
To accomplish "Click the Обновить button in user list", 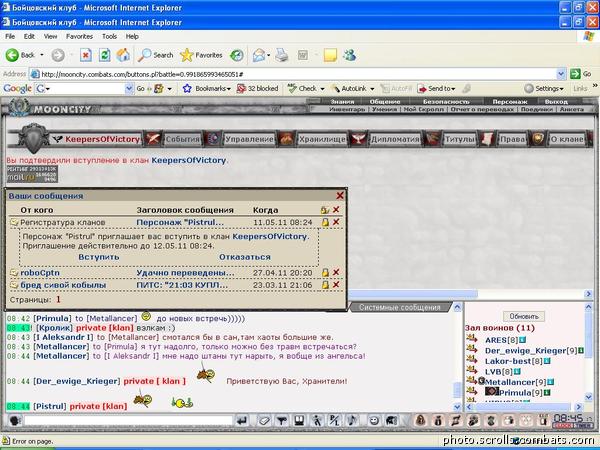I will pyautogui.click(x=524, y=316).
